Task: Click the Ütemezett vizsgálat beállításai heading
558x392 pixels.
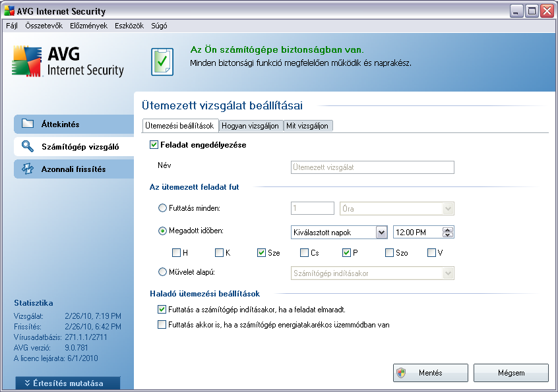Action: point(222,105)
